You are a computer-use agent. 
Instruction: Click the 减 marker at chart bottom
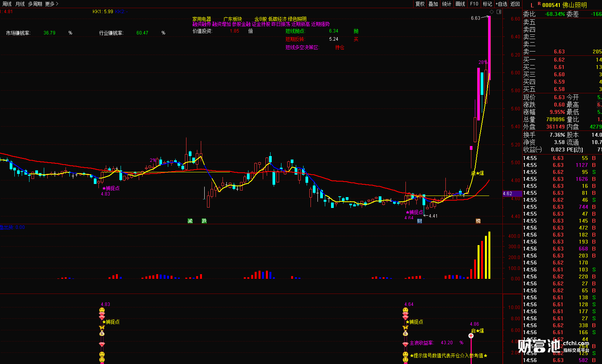190,221
